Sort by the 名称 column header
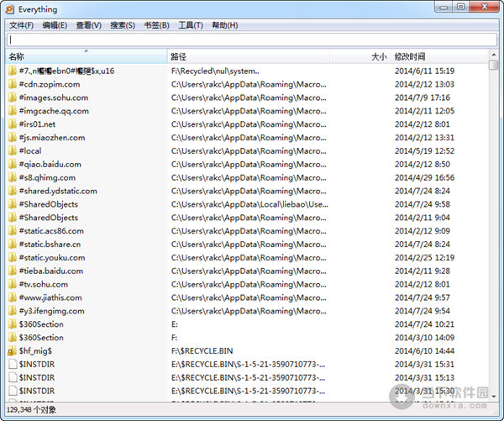Image resolution: width=504 pixels, height=421 pixels. point(87,56)
